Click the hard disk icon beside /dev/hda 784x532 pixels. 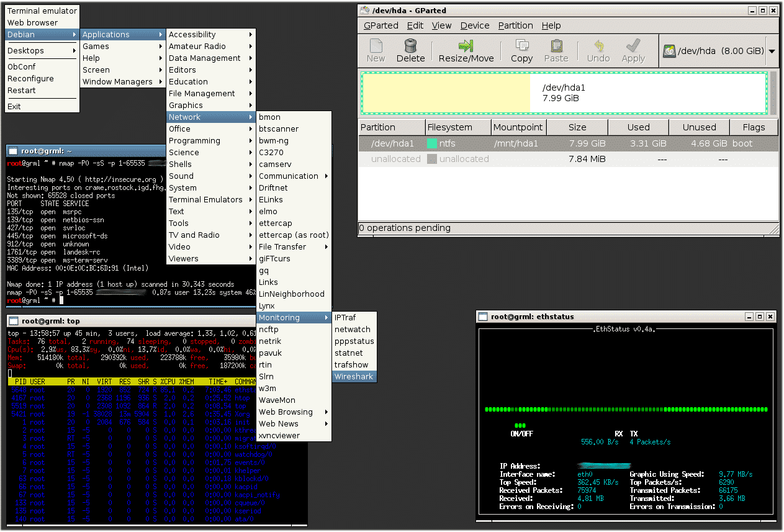pyautogui.click(x=669, y=52)
